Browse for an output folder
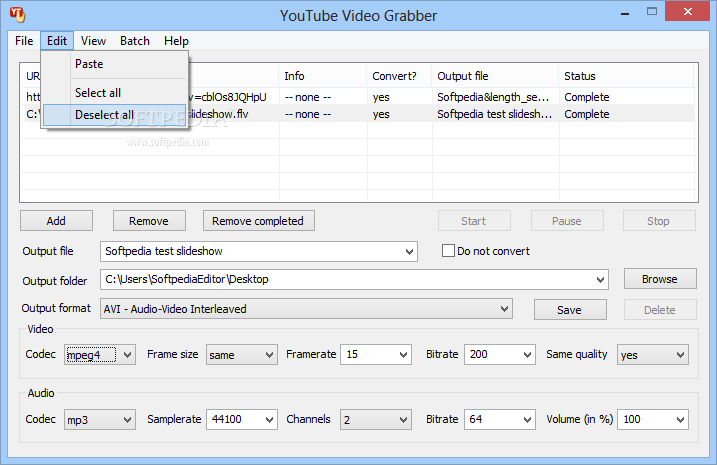The width and height of the screenshot is (717, 465). pos(660,279)
